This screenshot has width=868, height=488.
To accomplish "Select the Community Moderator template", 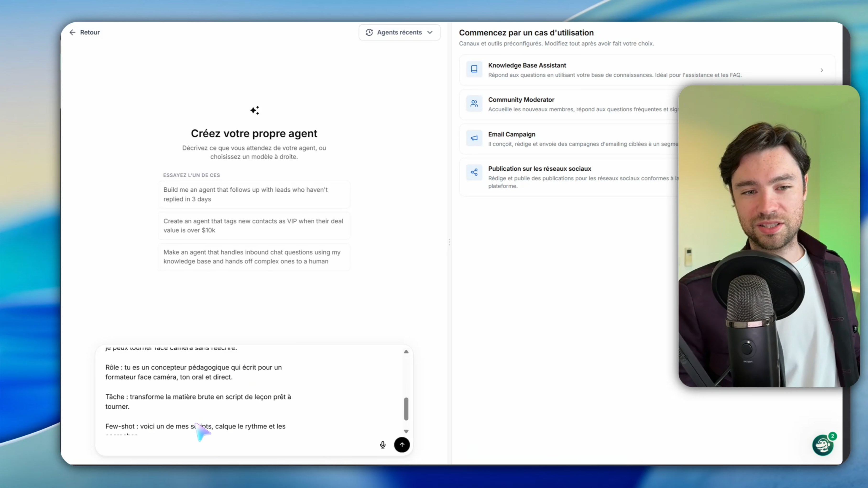I will pyautogui.click(x=569, y=104).
